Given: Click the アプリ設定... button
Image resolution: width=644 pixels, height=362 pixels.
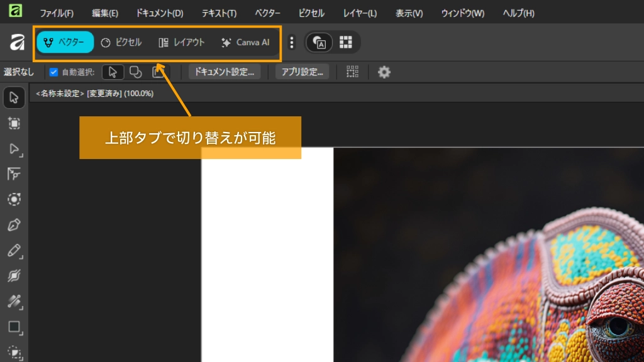Looking at the screenshot, I should coord(302,72).
